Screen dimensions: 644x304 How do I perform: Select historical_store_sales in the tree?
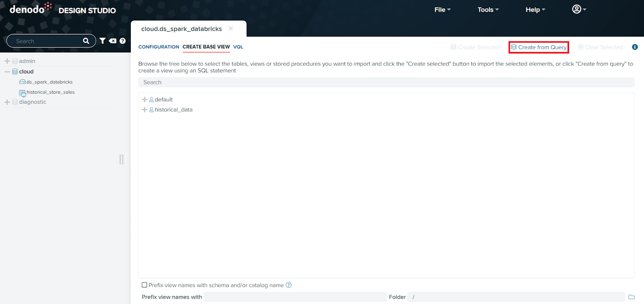(51, 92)
